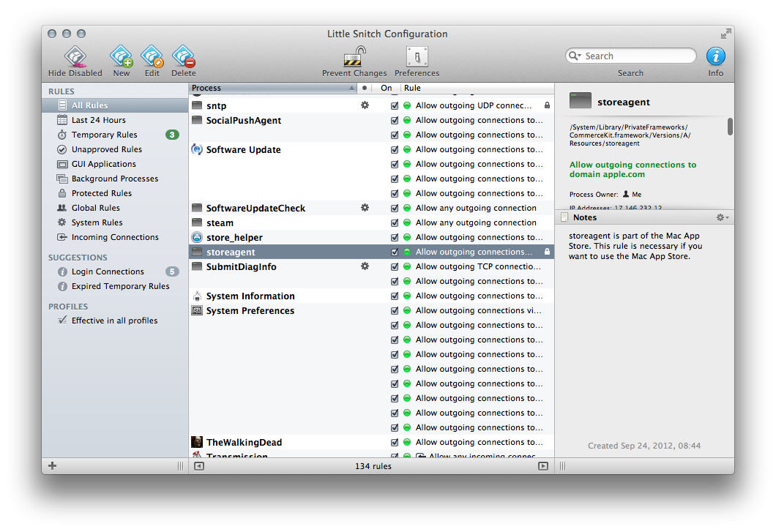Select Effective in all profiles
Screen dimensions: 776x532
(x=115, y=321)
